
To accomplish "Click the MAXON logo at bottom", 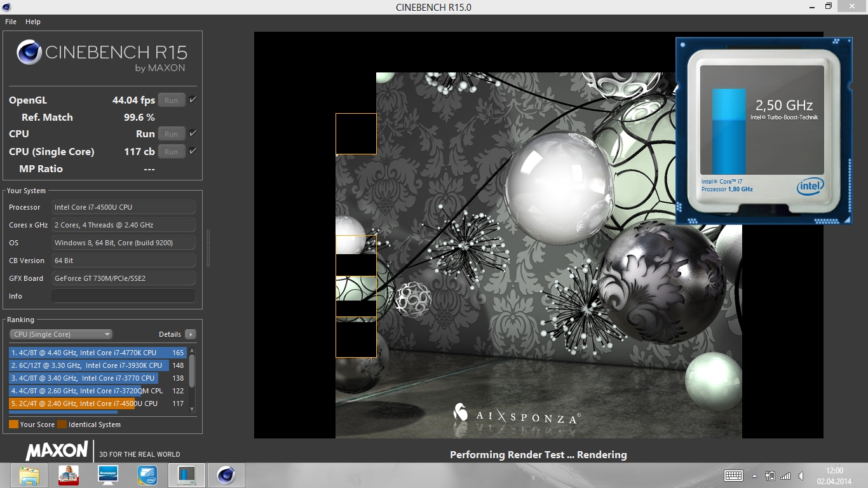I will pyautogui.click(x=57, y=451).
